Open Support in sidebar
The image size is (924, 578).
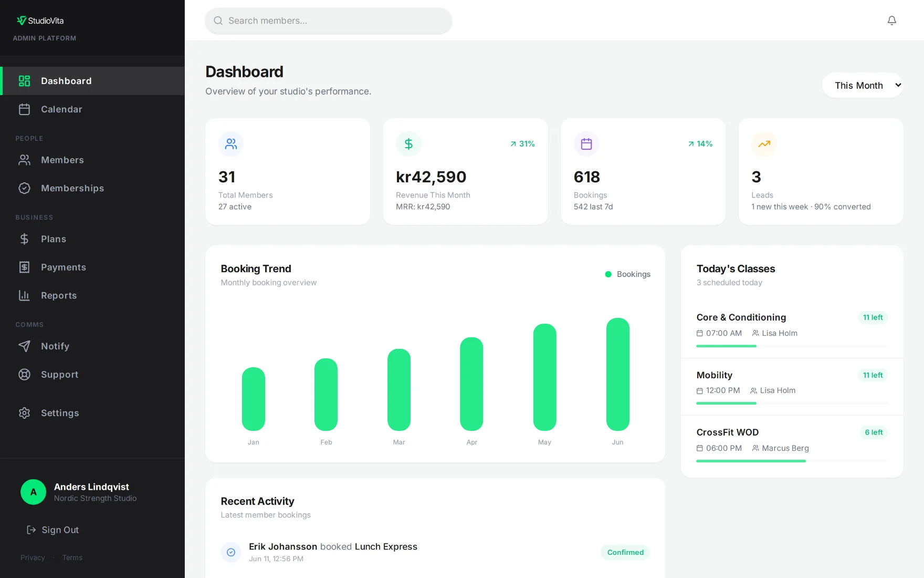[x=92, y=375]
